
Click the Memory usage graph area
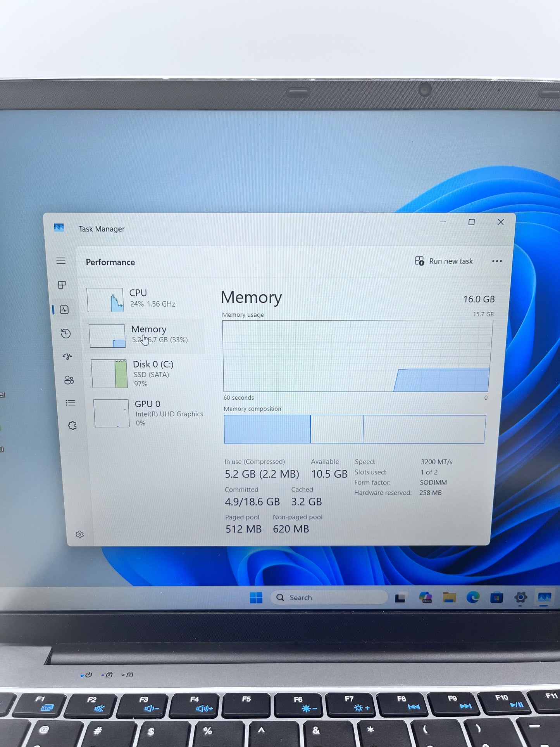coord(357,356)
